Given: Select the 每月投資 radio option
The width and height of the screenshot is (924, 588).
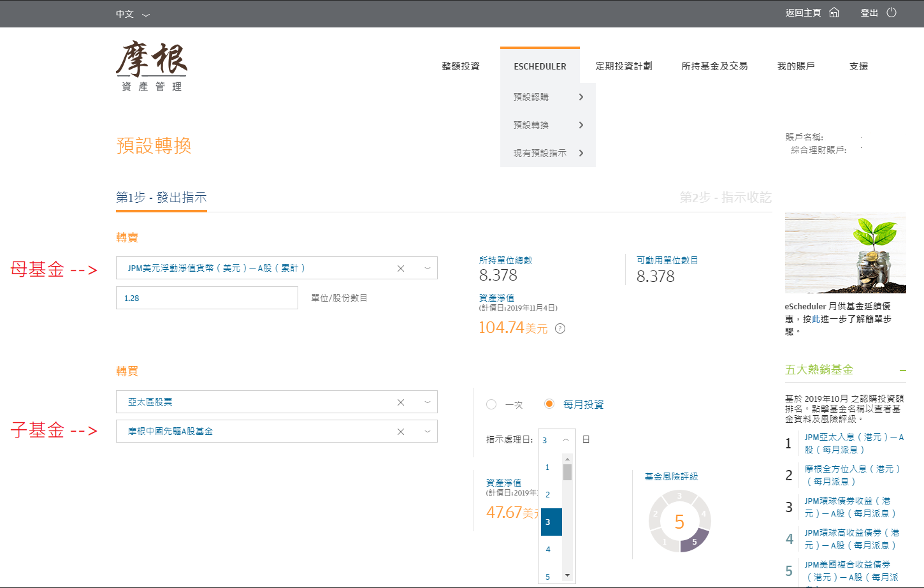Looking at the screenshot, I should click(549, 404).
